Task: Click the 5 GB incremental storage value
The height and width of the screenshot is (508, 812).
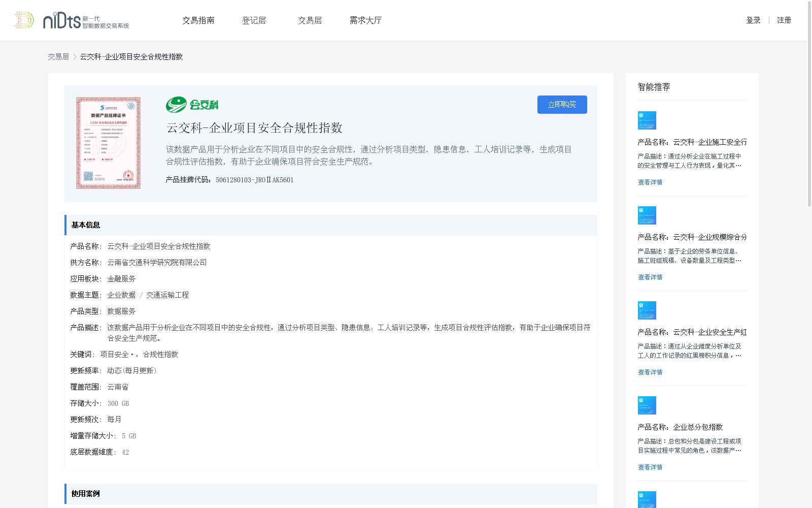Action: coord(129,436)
